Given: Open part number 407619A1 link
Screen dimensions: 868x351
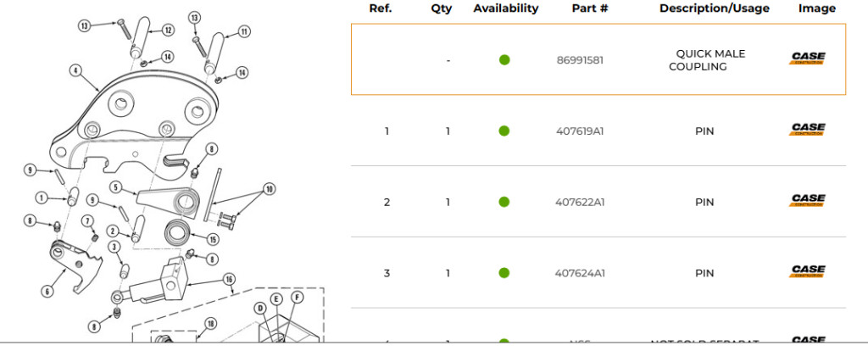Looking at the screenshot, I should coord(580,131).
